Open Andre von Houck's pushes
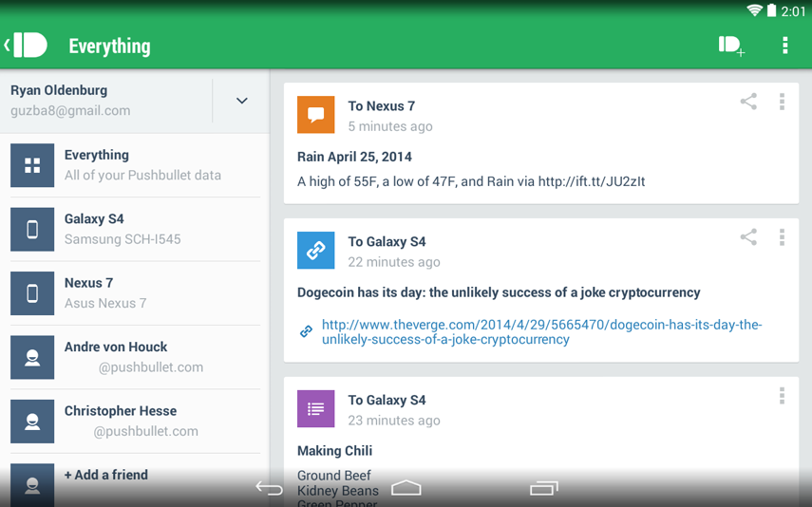The image size is (812, 507). (x=135, y=357)
